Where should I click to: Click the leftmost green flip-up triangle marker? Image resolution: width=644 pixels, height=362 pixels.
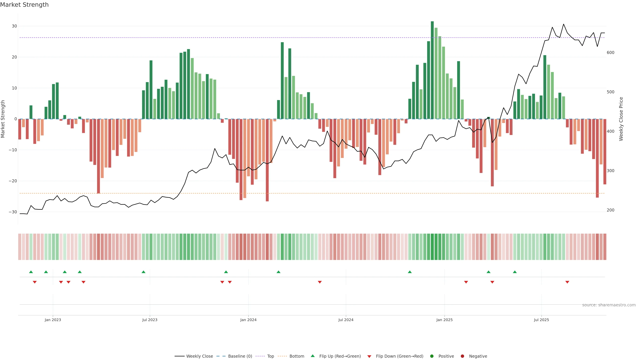point(31,272)
